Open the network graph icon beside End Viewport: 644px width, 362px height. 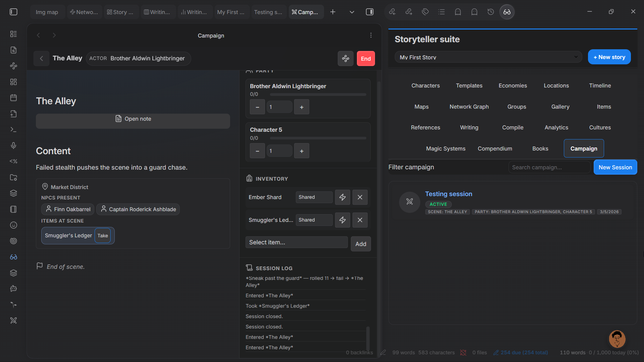(345, 59)
